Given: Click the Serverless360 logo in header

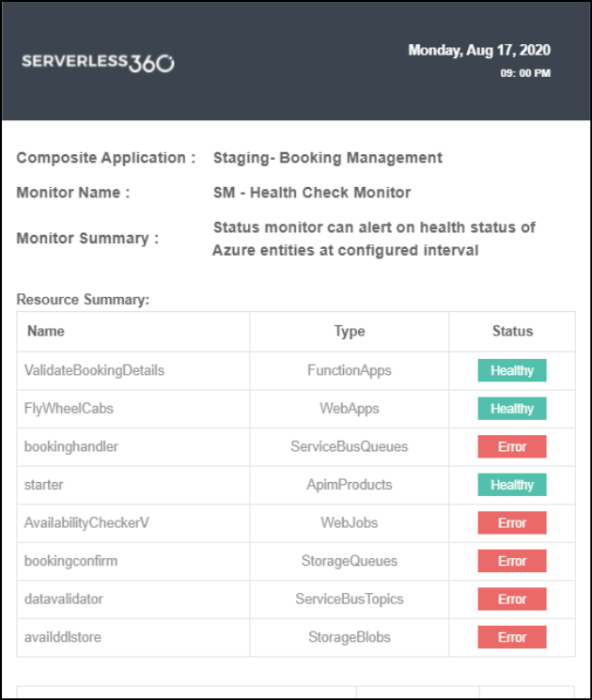Looking at the screenshot, I should tap(98, 63).
